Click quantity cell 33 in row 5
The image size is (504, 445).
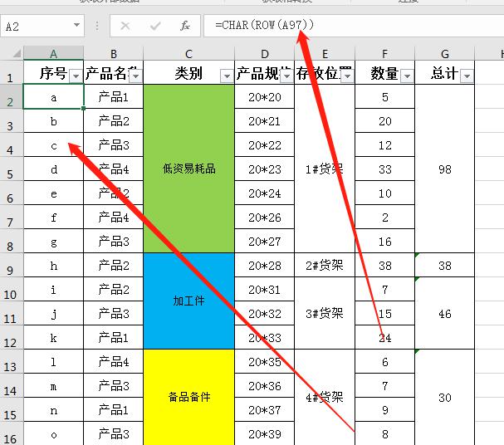384,169
